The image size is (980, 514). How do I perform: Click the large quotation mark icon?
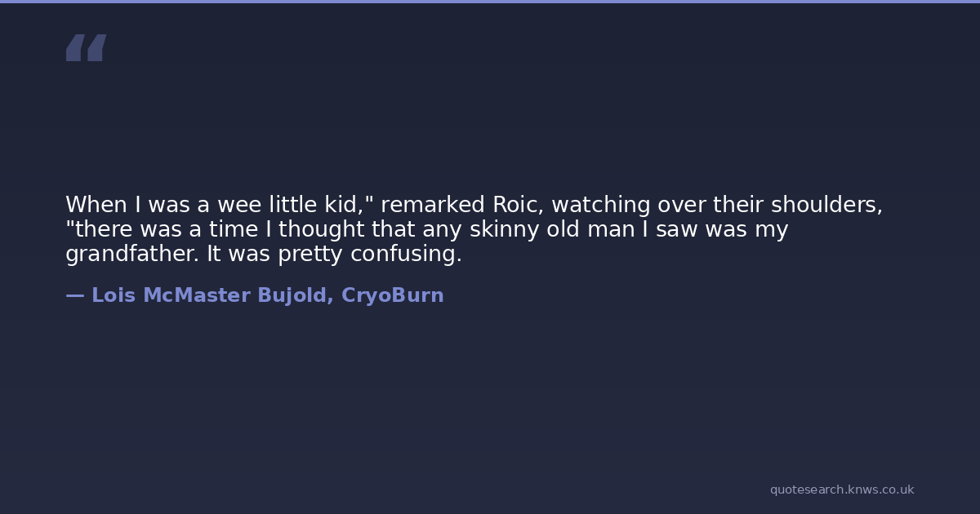click(x=86, y=48)
